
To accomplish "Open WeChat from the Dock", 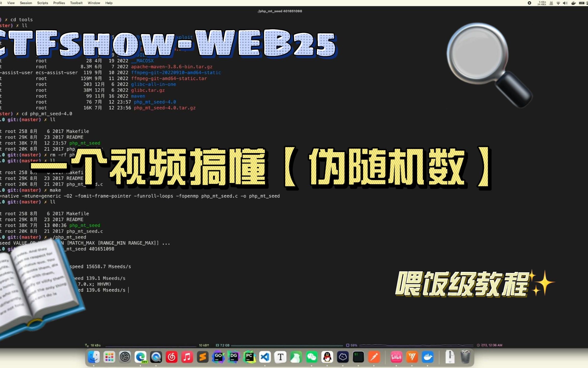I will coord(312,357).
